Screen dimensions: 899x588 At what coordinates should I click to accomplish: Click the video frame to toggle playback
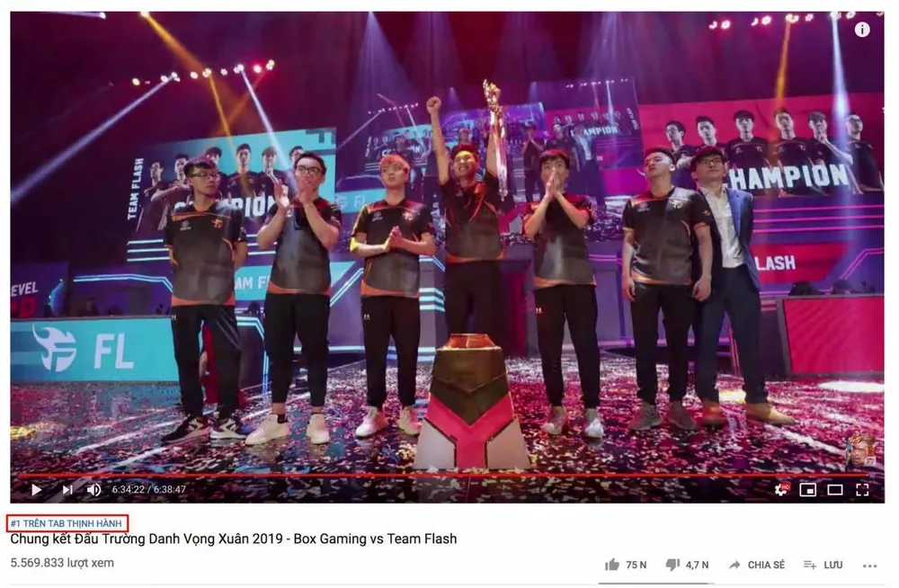coord(447,241)
